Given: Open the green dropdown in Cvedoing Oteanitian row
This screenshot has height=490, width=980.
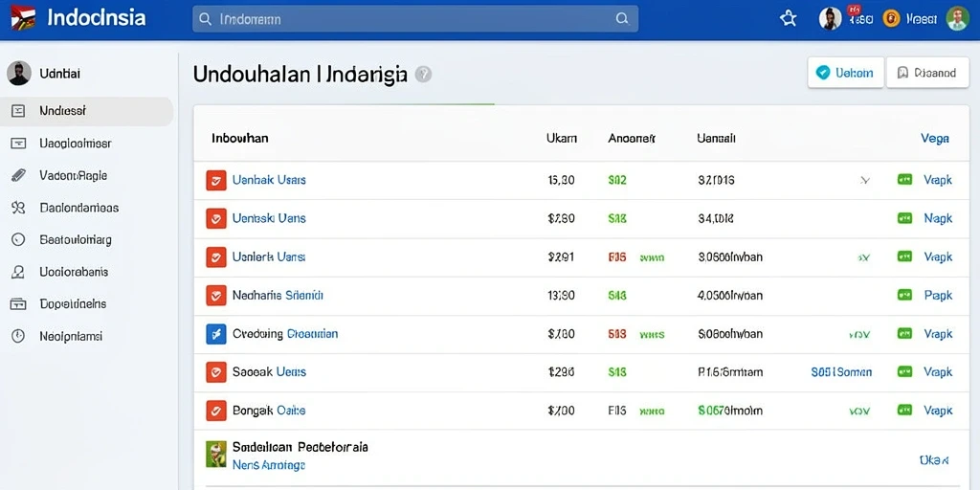Looking at the screenshot, I should [860, 335].
